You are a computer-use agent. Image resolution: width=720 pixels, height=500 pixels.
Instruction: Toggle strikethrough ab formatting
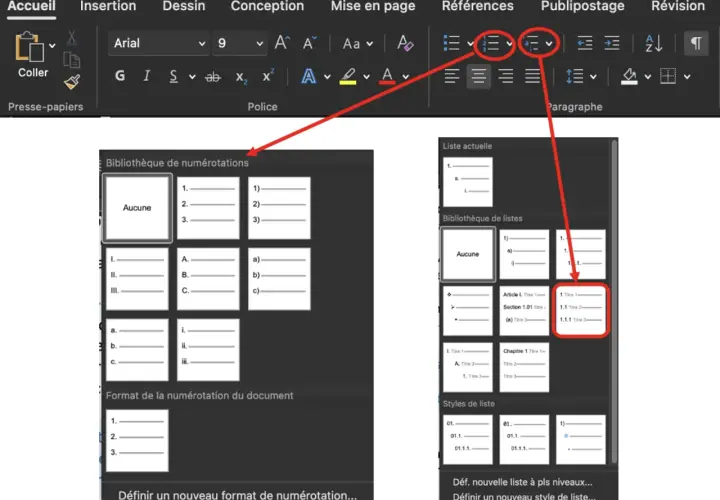coord(213,77)
